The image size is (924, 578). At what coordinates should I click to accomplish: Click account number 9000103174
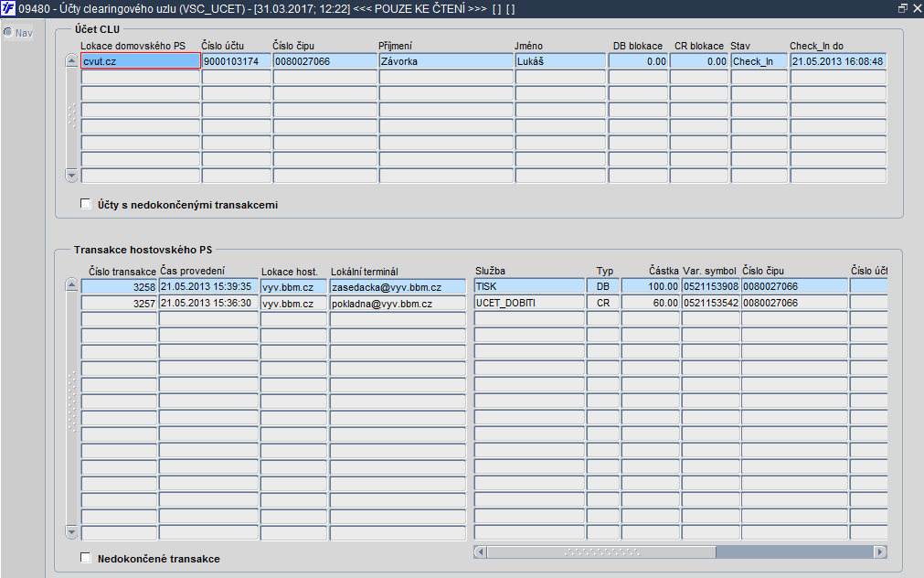pos(237,60)
